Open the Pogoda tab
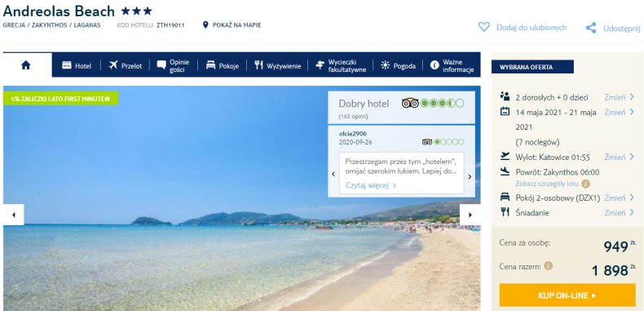 pyautogui.click(x=398, y=65)
